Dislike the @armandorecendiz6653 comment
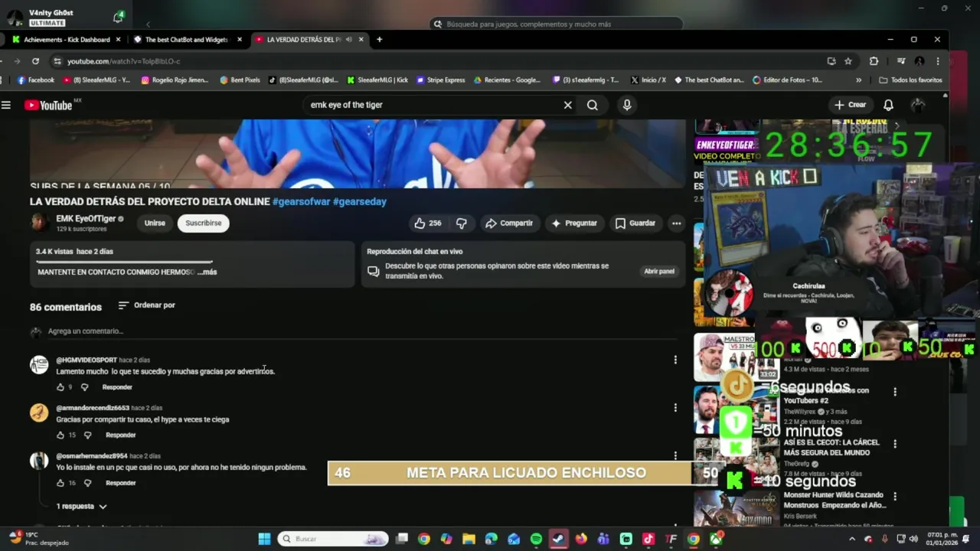Screen dimensions: 980x551 87,435
